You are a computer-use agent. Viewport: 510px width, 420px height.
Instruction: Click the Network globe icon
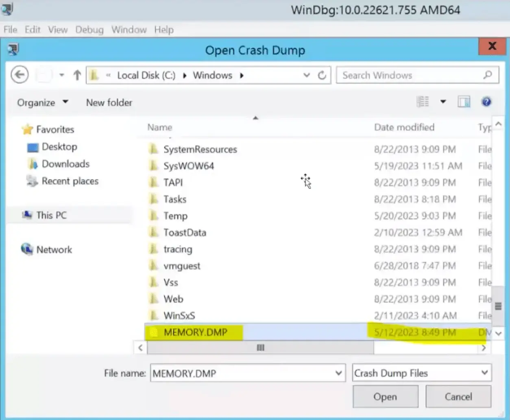click(27, 249)
